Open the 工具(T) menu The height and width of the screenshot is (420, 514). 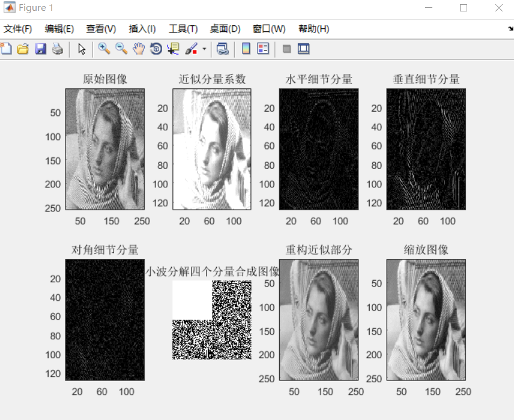(x=182, y=28)
